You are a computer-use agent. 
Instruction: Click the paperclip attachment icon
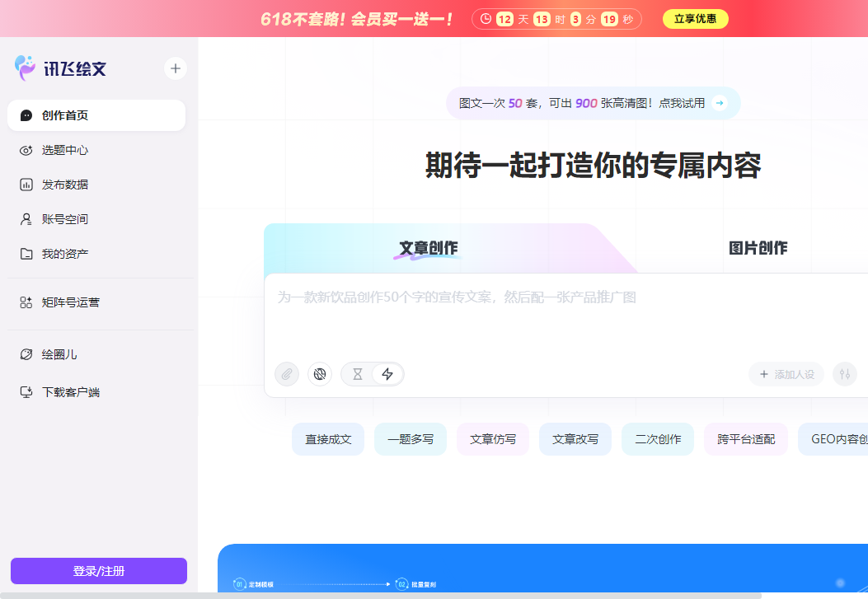(x=287, y=374)
